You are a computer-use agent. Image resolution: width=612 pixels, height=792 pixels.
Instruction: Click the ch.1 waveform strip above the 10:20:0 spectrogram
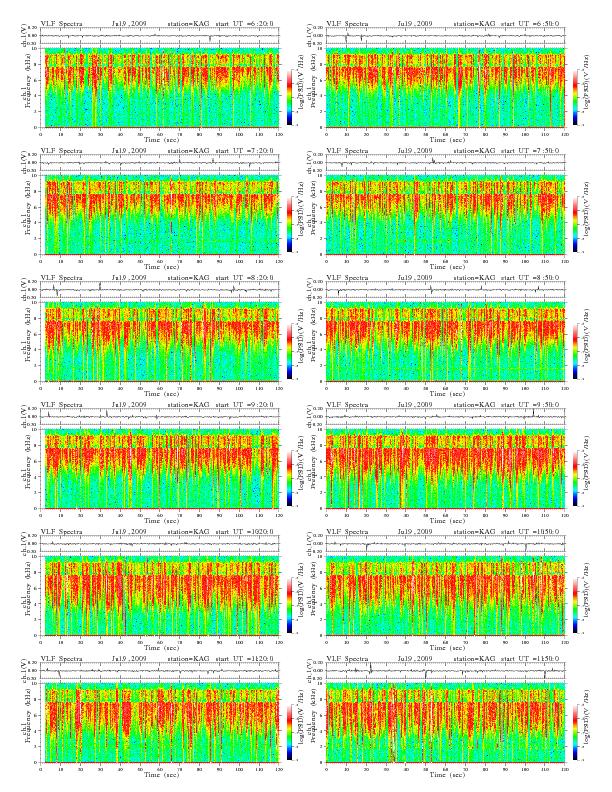[160, 544]
